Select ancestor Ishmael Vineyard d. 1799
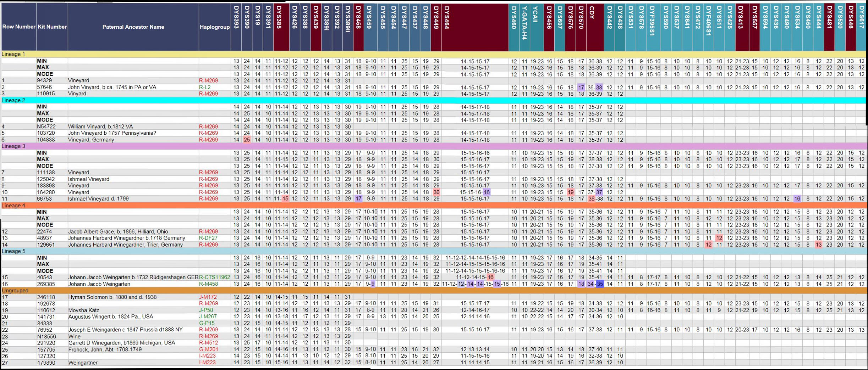The height and width of the screenshot is (370, 868). tap(98, 199)
